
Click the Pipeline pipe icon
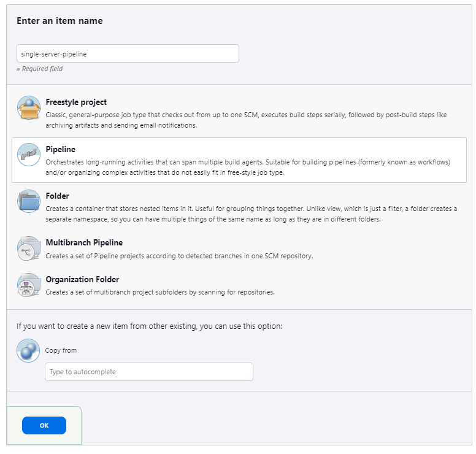(29, 155)
